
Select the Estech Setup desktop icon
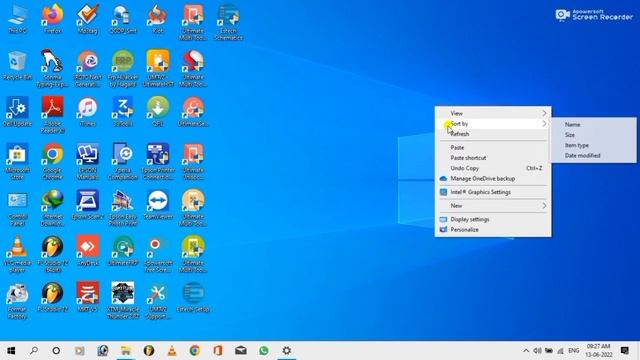(x=193, y=298)
